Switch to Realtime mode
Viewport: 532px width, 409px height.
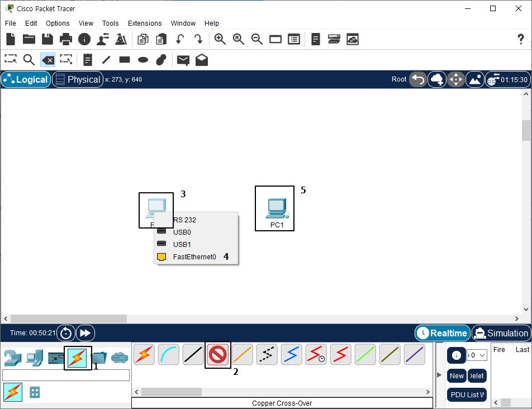[x=443, y=333]
